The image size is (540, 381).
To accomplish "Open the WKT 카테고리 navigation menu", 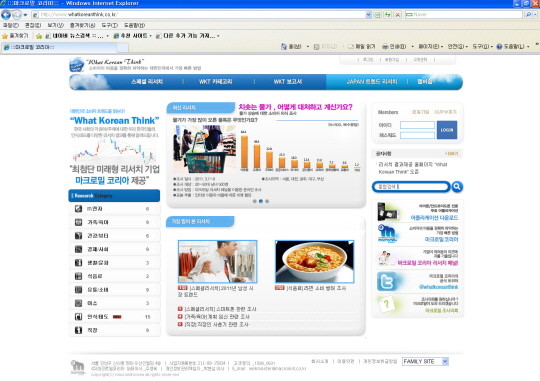I will point(216,82).
